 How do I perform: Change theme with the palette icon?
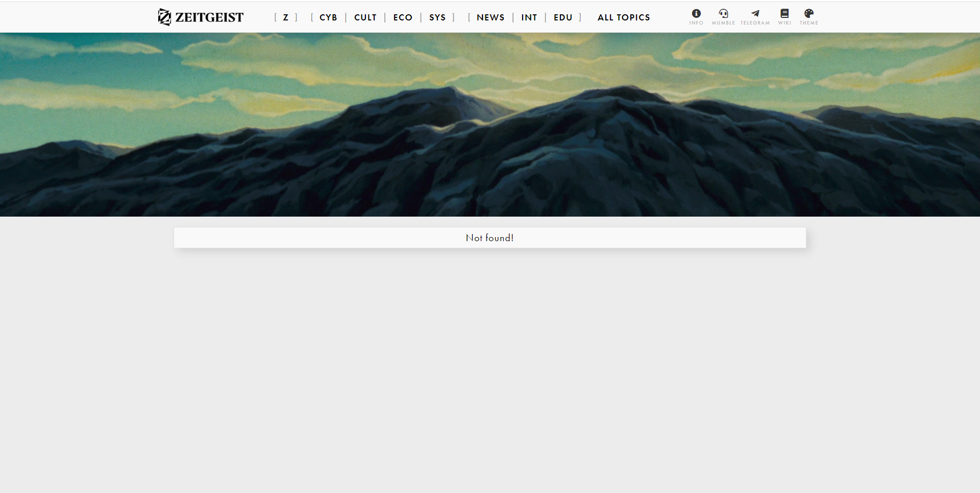click(x=809, y=13)
